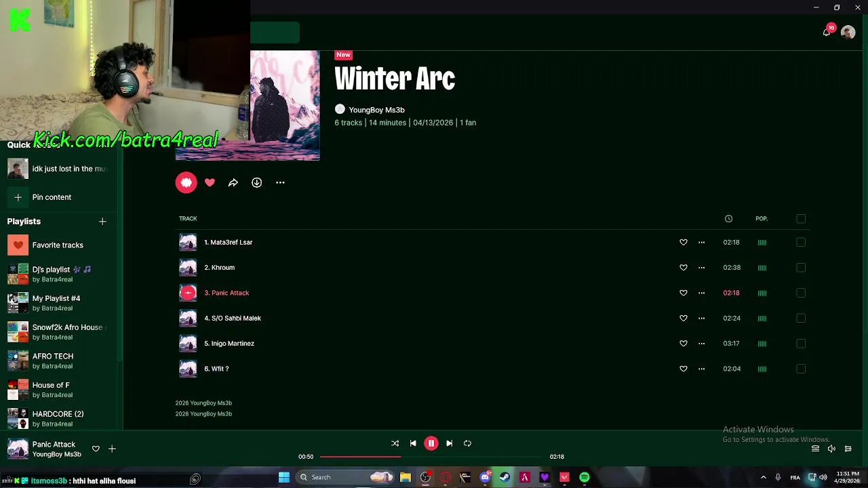The height and width of the screenshot is (488, 868).
Task: Check the box for Mata3ref Lsar
Action: [801, 242]
